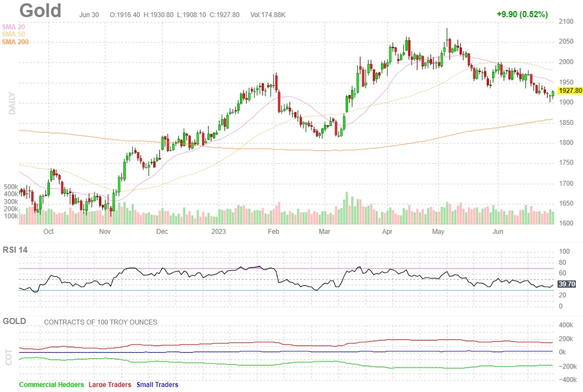
Task: Click the high price H:1930.80
Action: pyautogui.click(x=158, y=15)
